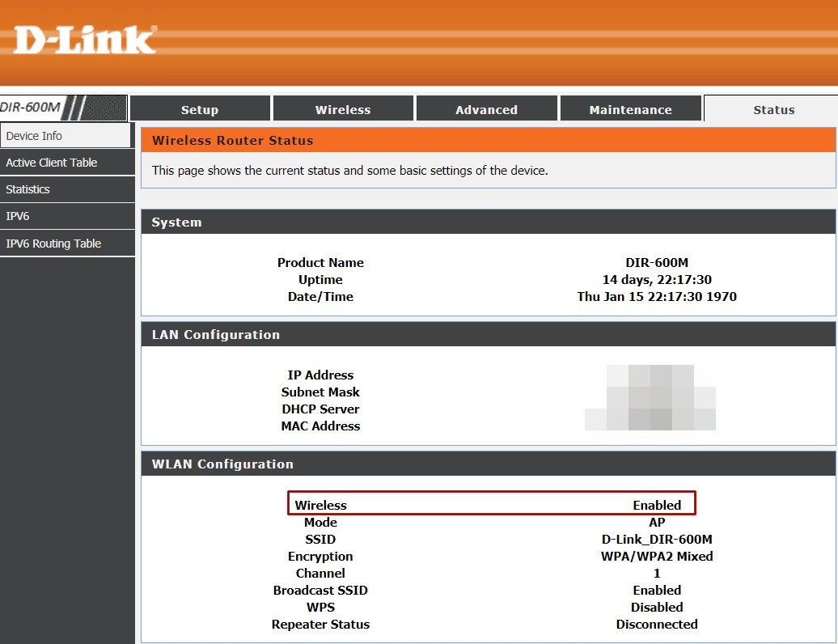Click the WLAN Configuration header
The image size is (838, 644).
(488, 464)
